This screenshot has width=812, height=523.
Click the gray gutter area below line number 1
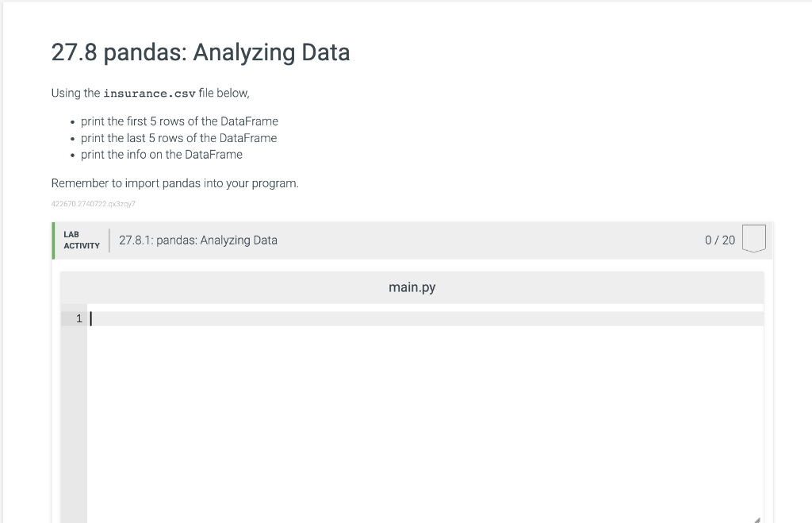(x=74, y=422)
